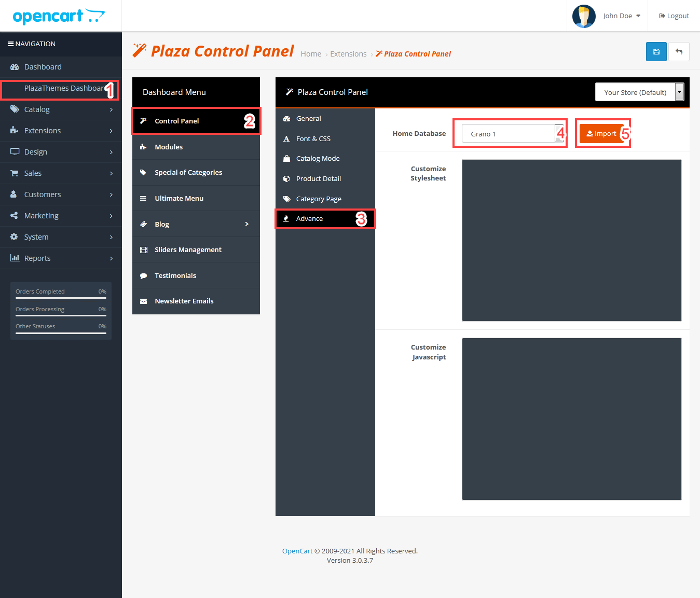Open PlazaThemes Dashboard in the sidebar
700x598 pixels.
coord(61,88)
